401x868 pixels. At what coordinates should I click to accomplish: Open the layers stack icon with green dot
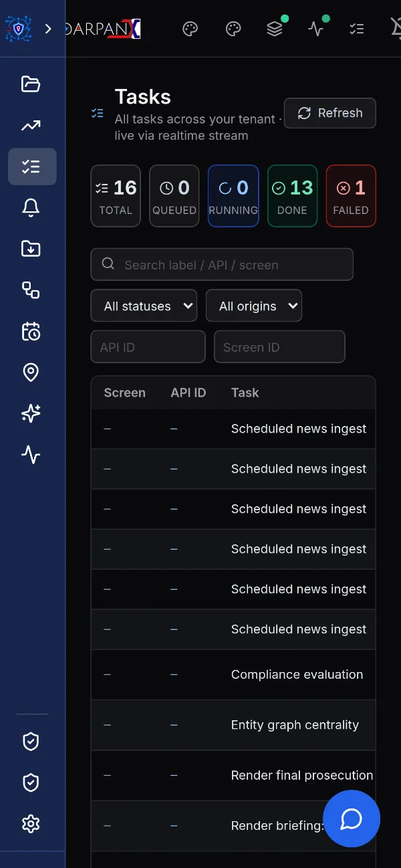[275, 29]
